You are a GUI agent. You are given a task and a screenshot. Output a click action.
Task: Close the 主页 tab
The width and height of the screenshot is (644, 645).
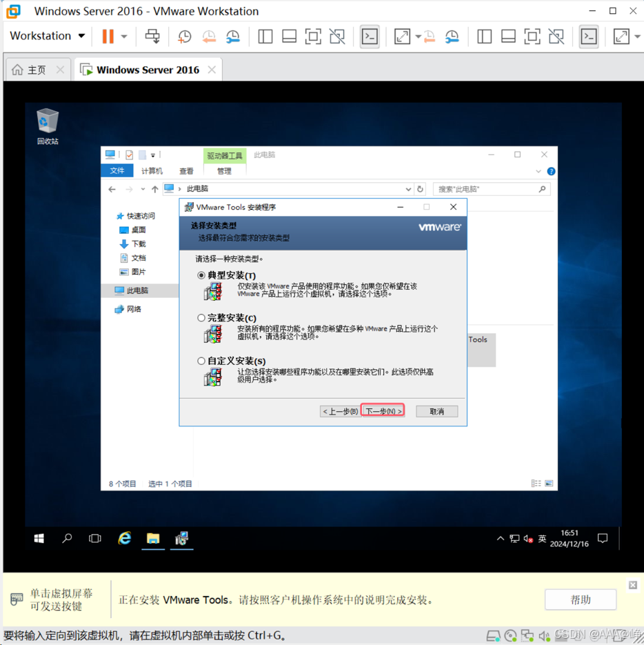point(60,70)
